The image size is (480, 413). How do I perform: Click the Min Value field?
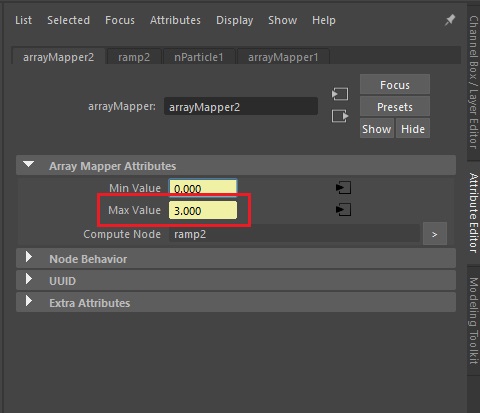pyautogui.click(x=203, y=188)
